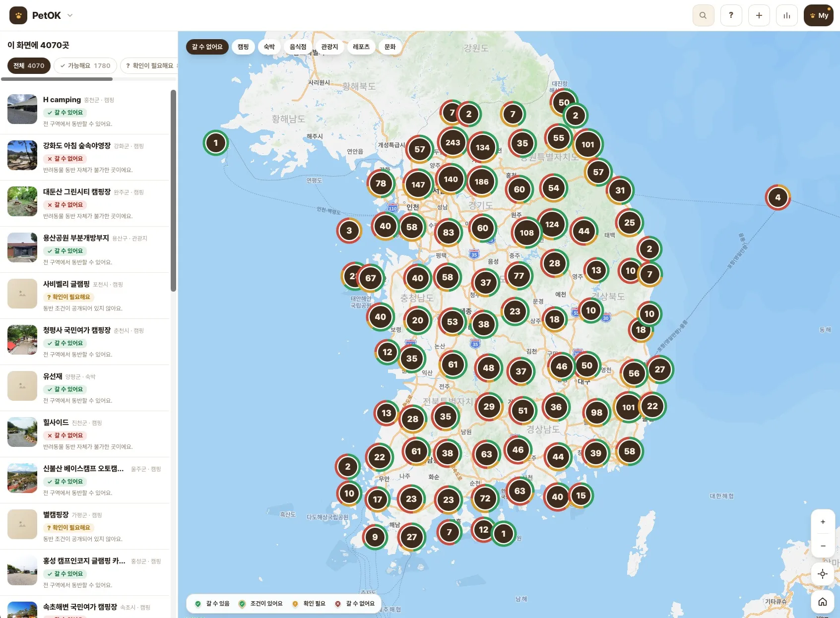Open the H camping list entry
This screenshot has height=618, width=840.
pos(85,111)
